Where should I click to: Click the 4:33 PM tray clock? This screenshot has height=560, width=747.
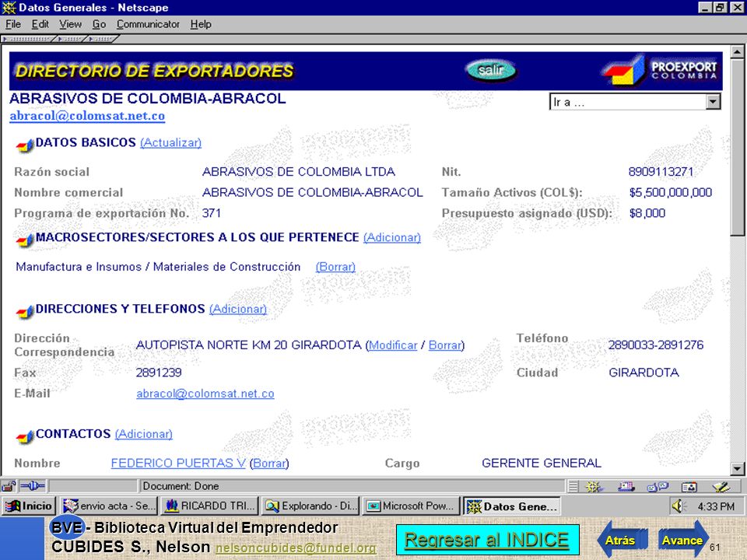[716, 506]
